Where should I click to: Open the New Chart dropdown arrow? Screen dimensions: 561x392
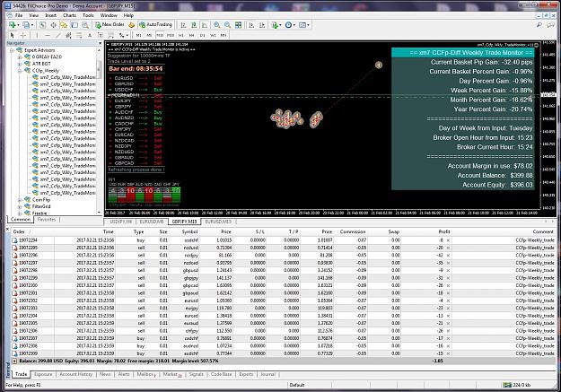(x=18, y=25)
